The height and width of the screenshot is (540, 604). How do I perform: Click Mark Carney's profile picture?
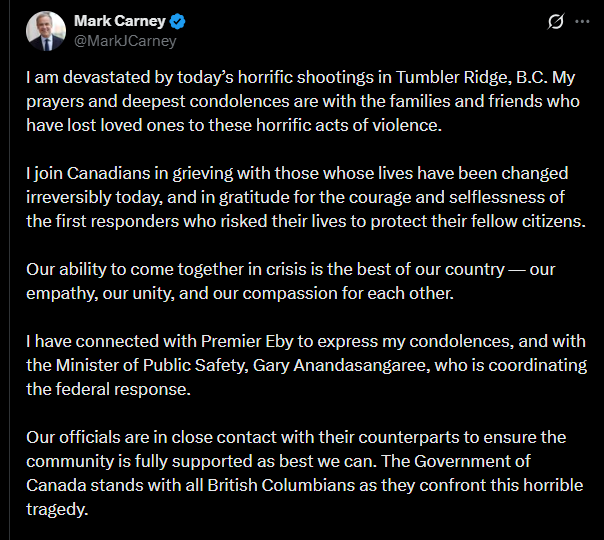45,31
